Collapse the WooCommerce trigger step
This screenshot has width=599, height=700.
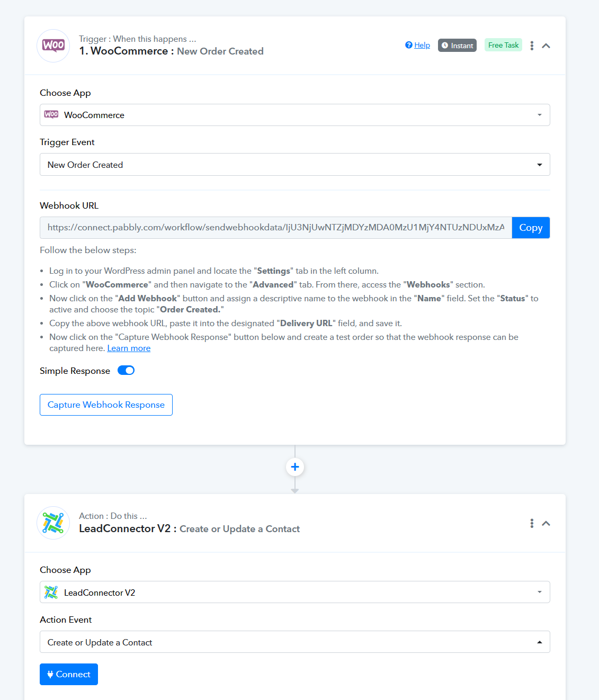[x=546, y=46]
